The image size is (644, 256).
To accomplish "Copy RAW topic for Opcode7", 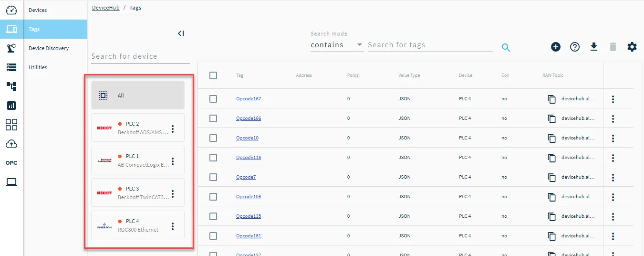I will click(x=552, y=178).
